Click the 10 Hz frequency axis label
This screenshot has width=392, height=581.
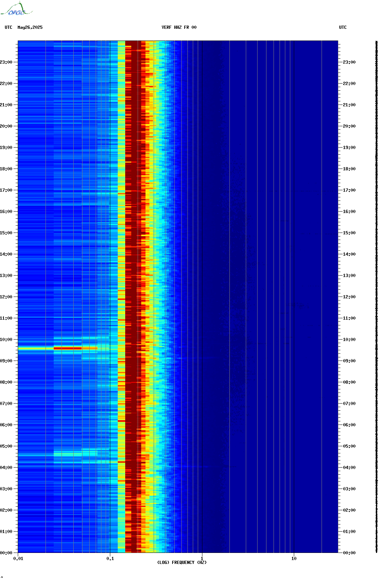coord(294,559)
